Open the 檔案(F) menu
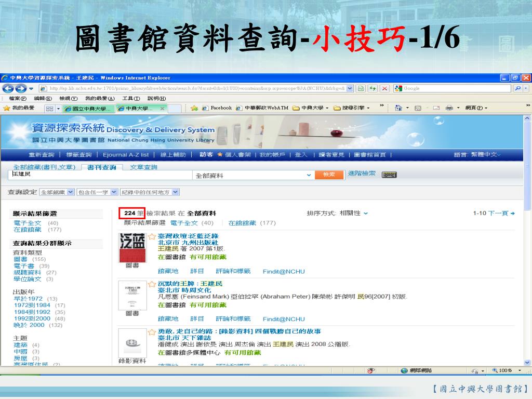 point(17,98)
